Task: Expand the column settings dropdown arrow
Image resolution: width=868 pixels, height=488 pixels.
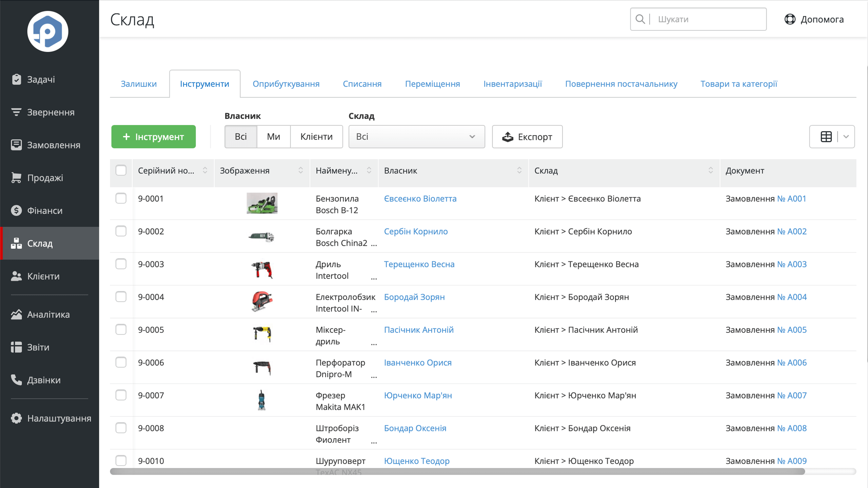Action: pos(846,137)
